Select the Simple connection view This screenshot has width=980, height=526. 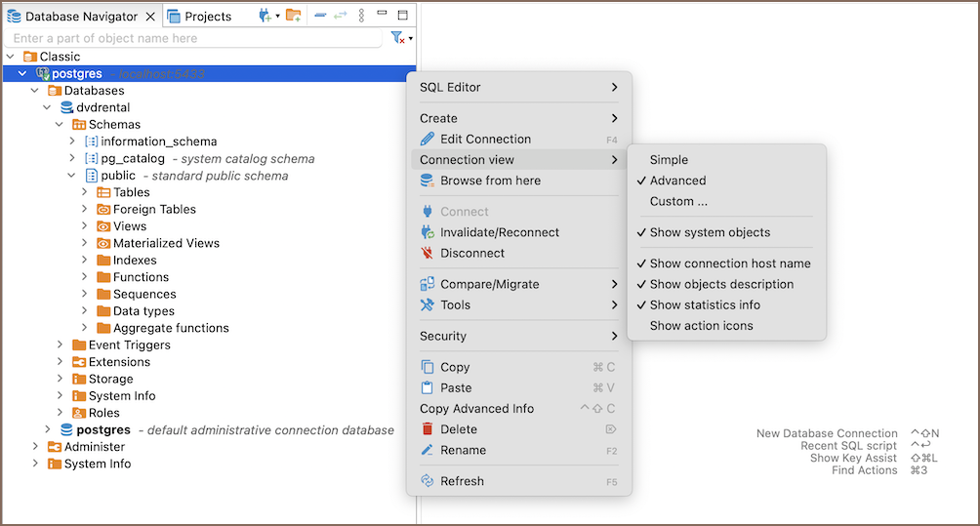[669, 160]
